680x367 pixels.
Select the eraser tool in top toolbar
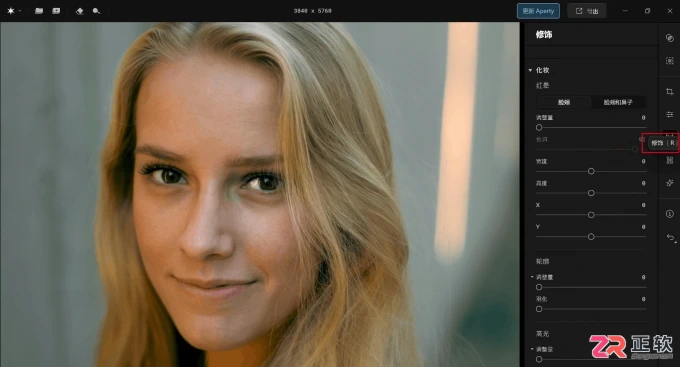point(79,11)
